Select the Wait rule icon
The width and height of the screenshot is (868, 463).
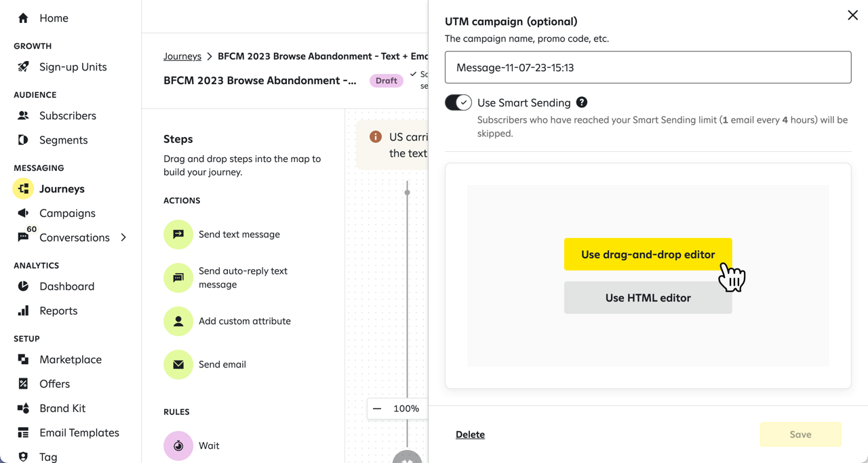click(x=178, y=445)
